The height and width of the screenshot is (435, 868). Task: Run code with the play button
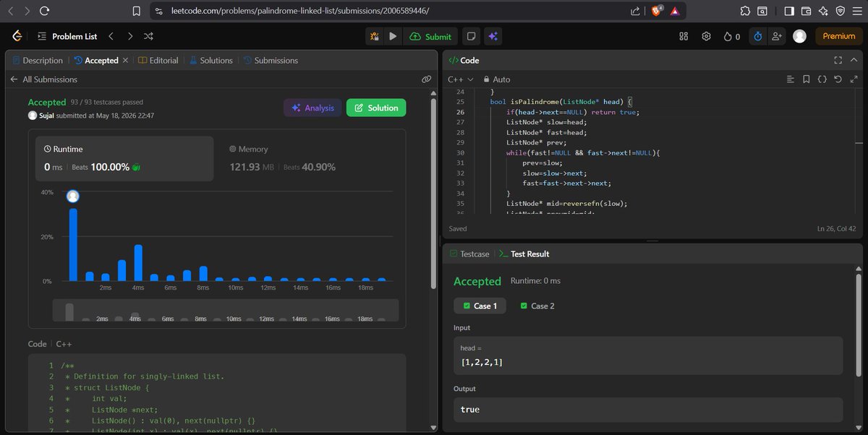tap(393, 36)
